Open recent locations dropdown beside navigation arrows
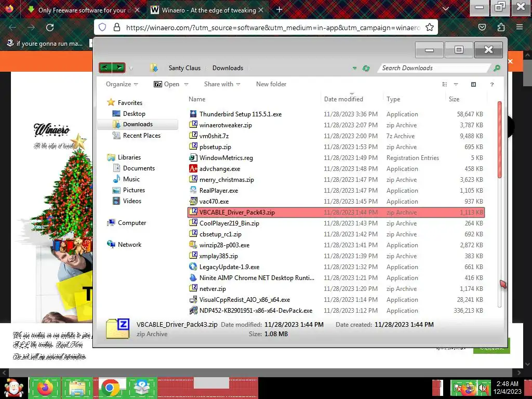532x399 pixels. click(x=131, y=68)
